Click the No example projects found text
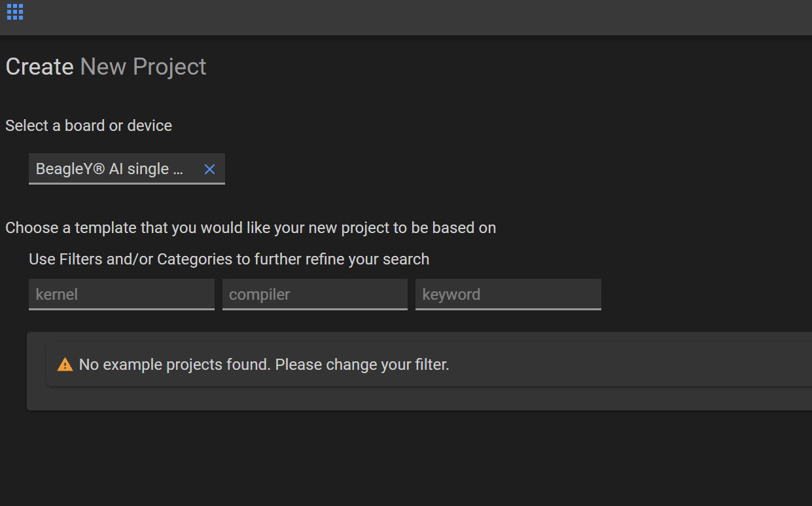This screenshot has height=506, width=812. pos(175,365)
